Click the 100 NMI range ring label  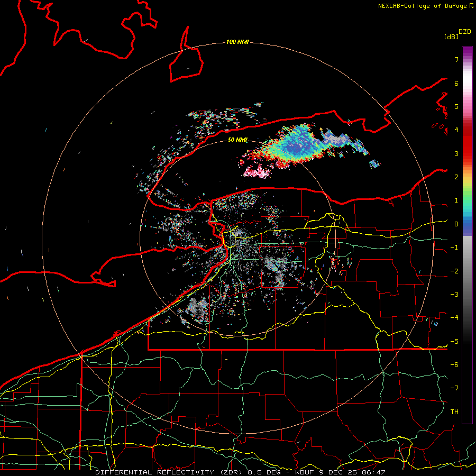coord(237,42)
